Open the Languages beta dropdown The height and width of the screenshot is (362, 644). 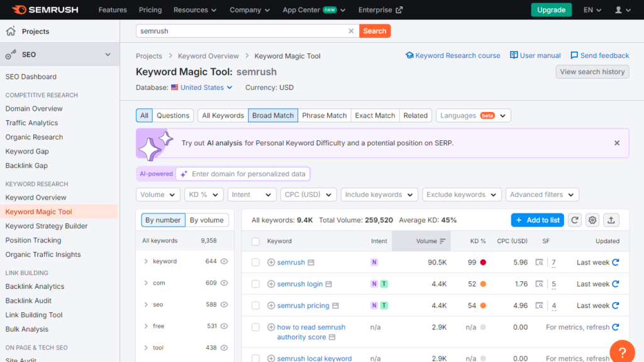pyautogui.click(x=473, y=116)
